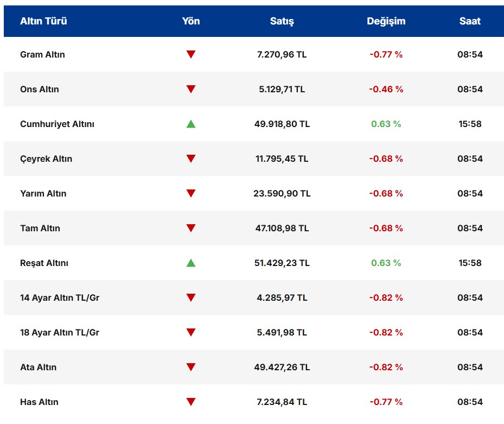
Task: Click the Cumhuriyet Altını price 49.918,80 TL
Action: (x=282, y=124)
